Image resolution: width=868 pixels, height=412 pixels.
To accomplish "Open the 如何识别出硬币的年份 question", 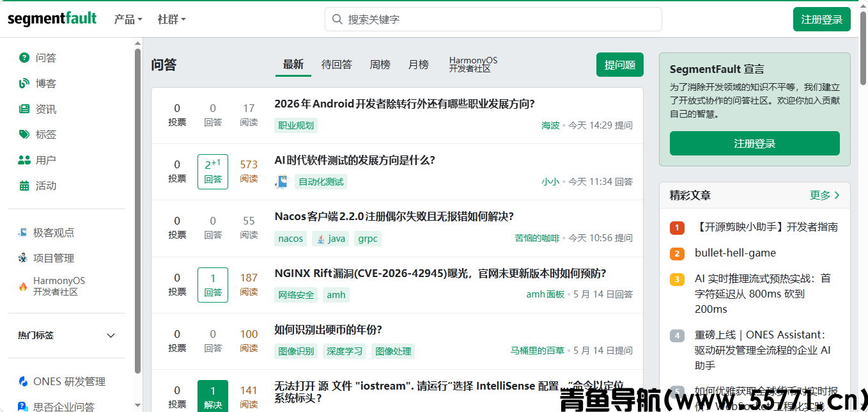I will [329, 329].
